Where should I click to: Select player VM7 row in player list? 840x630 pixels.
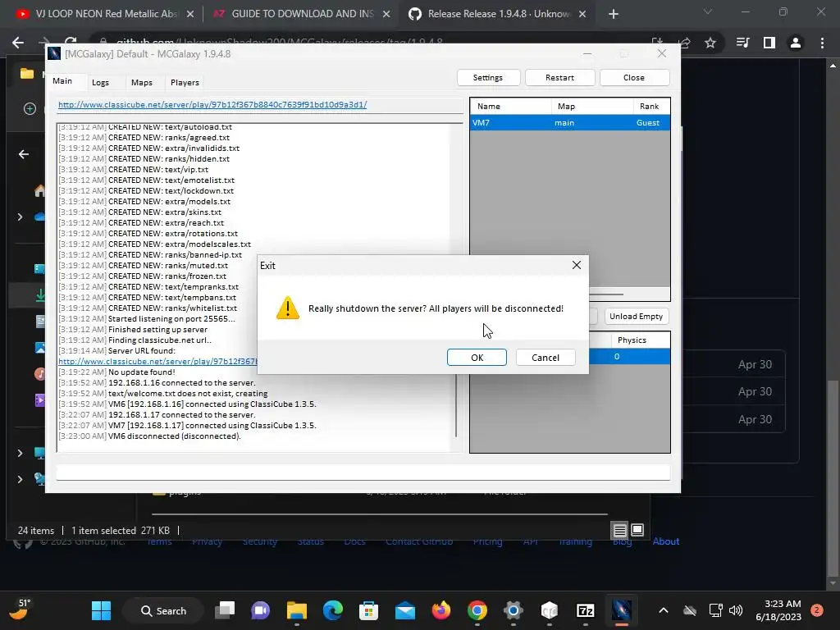[570, 123]
